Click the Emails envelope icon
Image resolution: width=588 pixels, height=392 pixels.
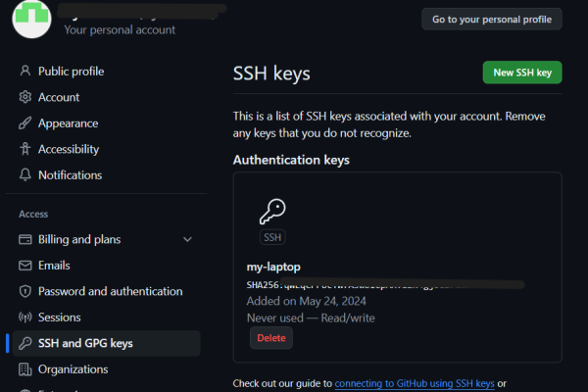point(25,266)
